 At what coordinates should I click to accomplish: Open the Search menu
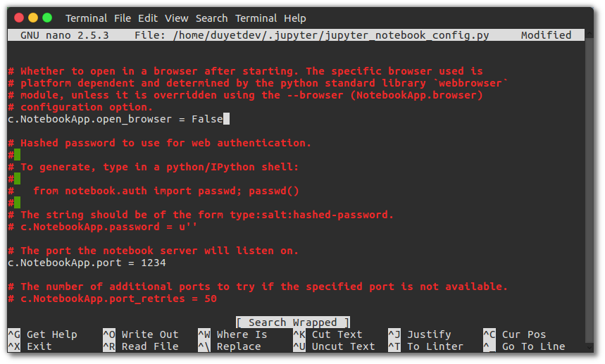point(211,18)
